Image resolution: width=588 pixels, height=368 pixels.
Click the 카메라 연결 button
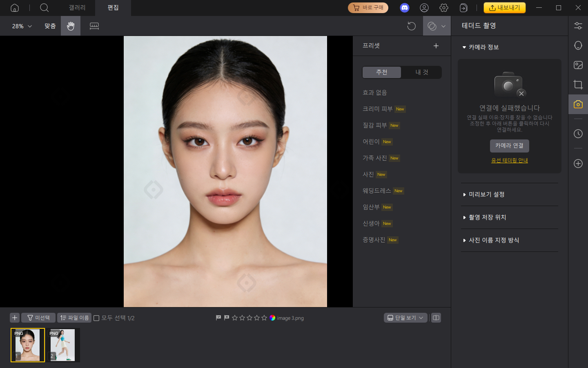click(509, 146)
